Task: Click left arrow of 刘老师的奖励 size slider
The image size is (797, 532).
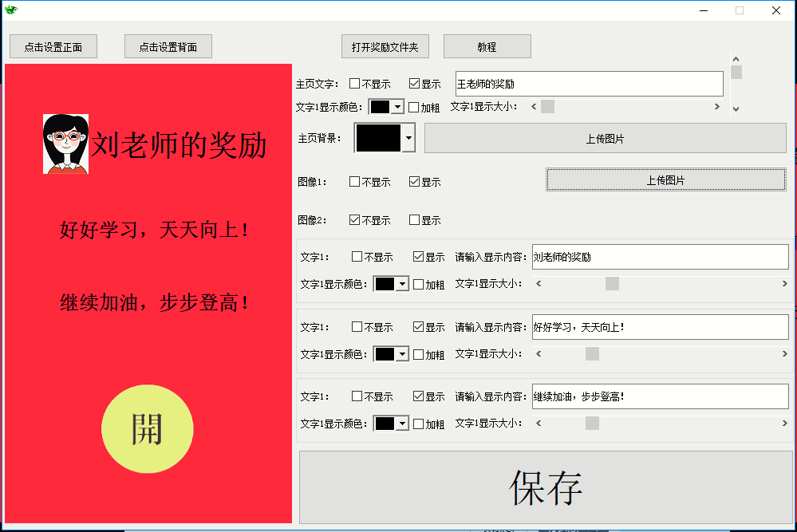Action: [539, 283]
